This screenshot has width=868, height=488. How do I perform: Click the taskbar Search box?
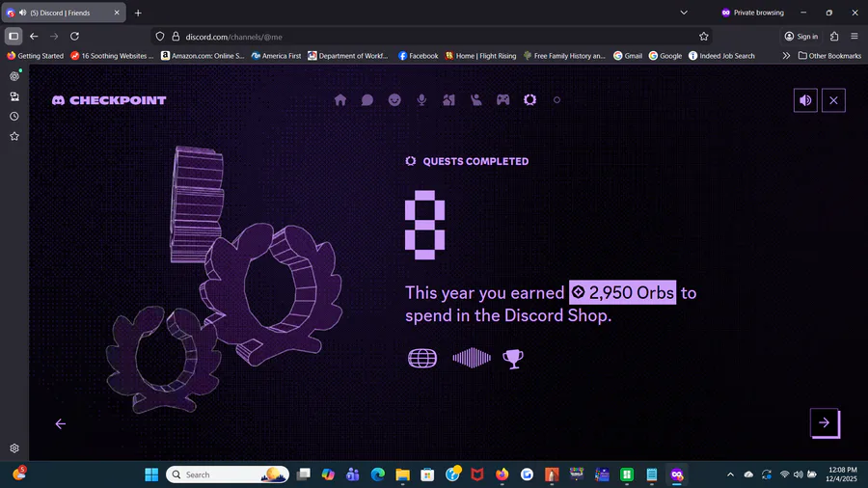228,474
